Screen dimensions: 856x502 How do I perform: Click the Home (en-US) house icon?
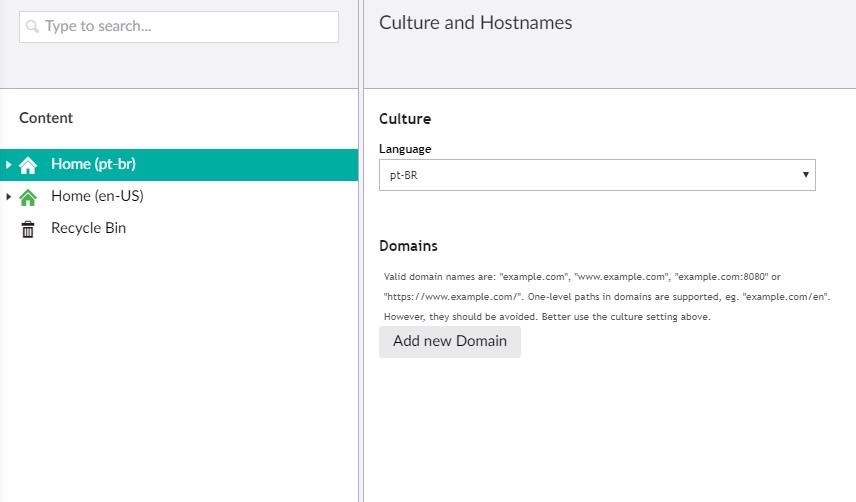pos(28,197)
